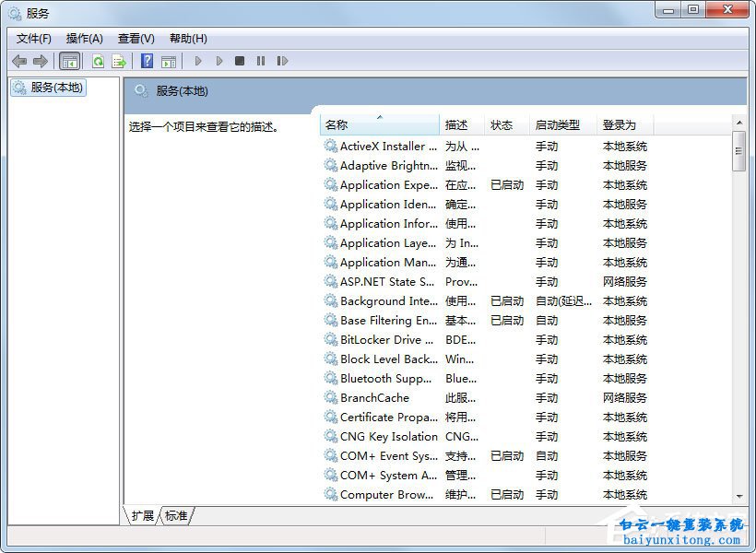756x553 pixels.
Task: Open help using the blue question mark icon
Action: pyautogui.click(x=147, y=61)
